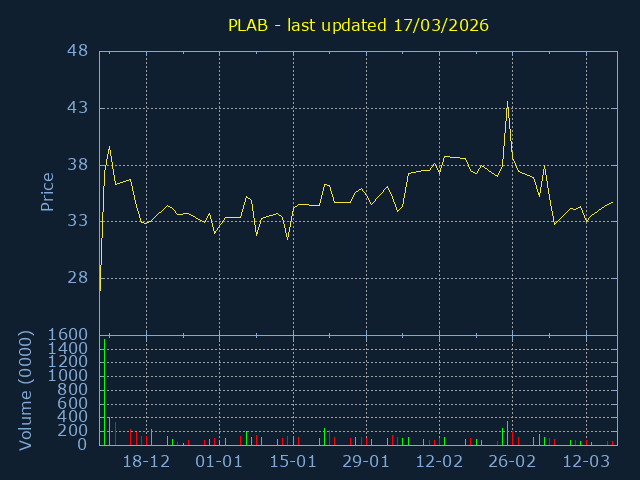
Task: Click the 1600 volume axis value
Action: pos(70,335)
